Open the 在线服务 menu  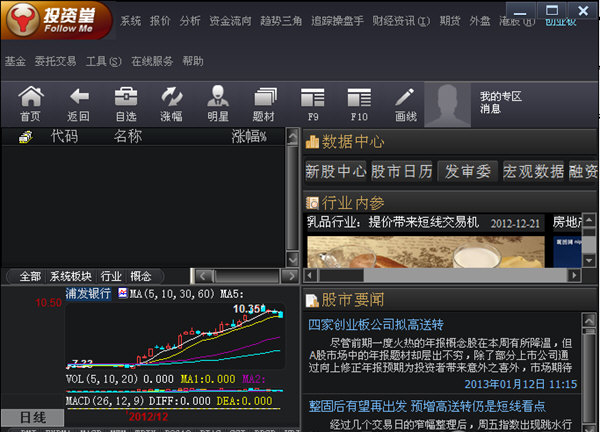click(152, 61)
